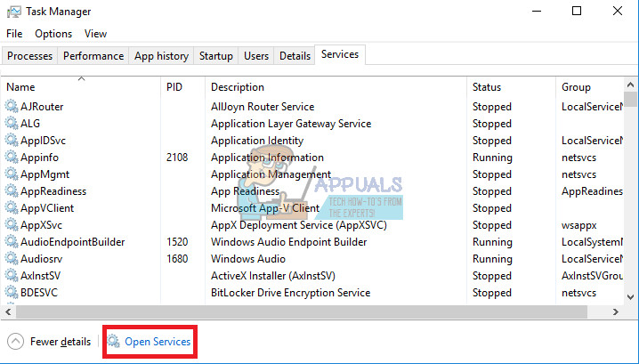Viewport: 639px width, 364px height.
Task: Click PID 2108 cell
Action: point(177,158)
